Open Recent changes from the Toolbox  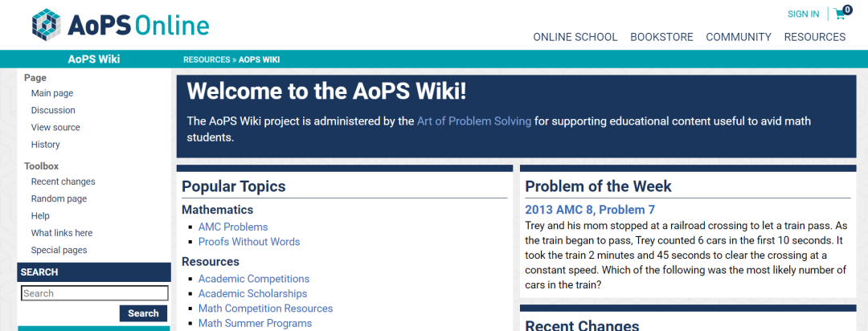coord(63,182)
